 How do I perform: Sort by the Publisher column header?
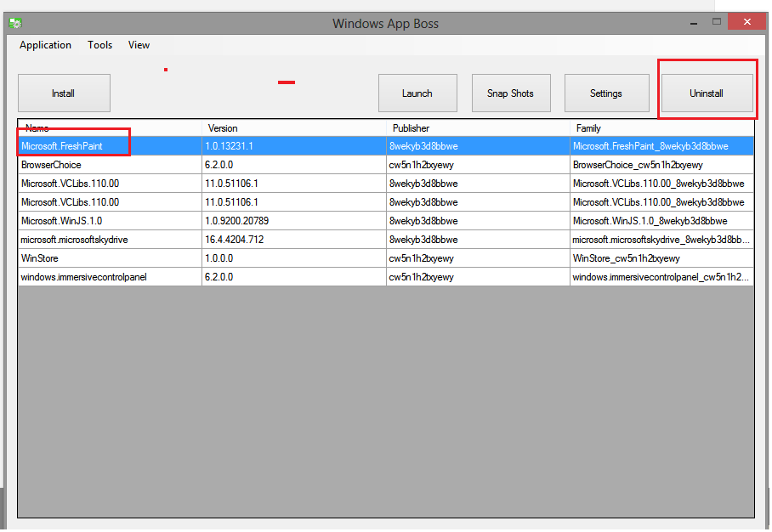478,128
